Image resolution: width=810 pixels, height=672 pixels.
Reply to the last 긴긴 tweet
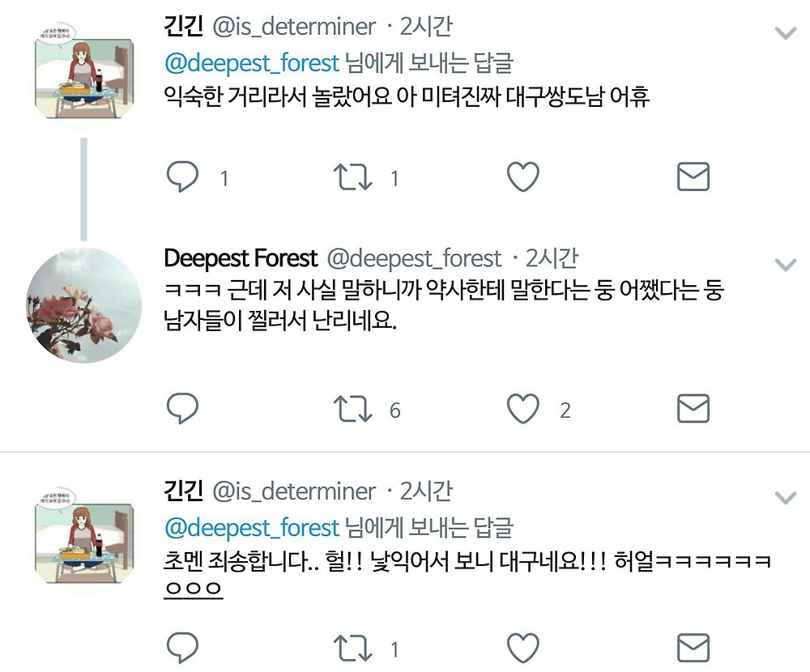click(x=182, y=647)
